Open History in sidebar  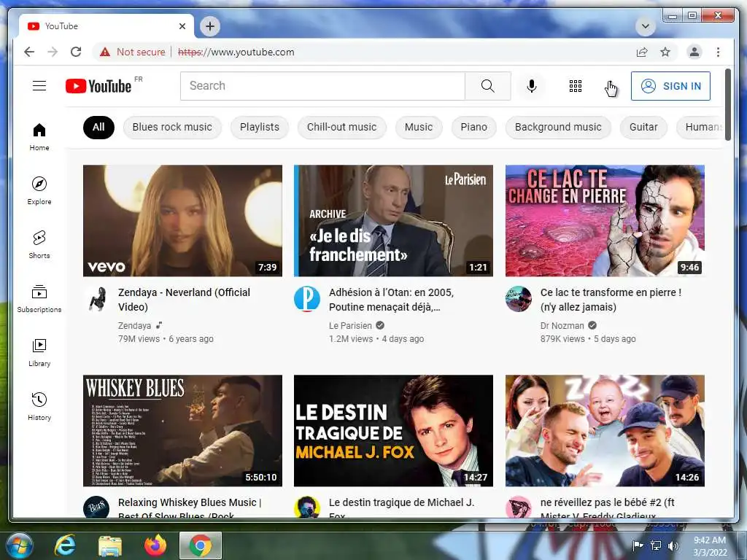[39, 406]
